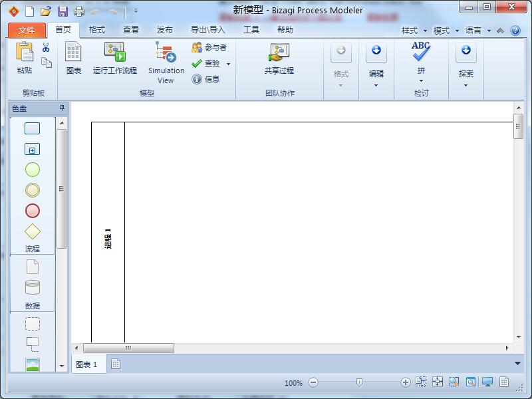The height and width of the screenshot is (399, 532).
Task: Collapse the ribbon with the up arrow
Action: pos(500,31)
